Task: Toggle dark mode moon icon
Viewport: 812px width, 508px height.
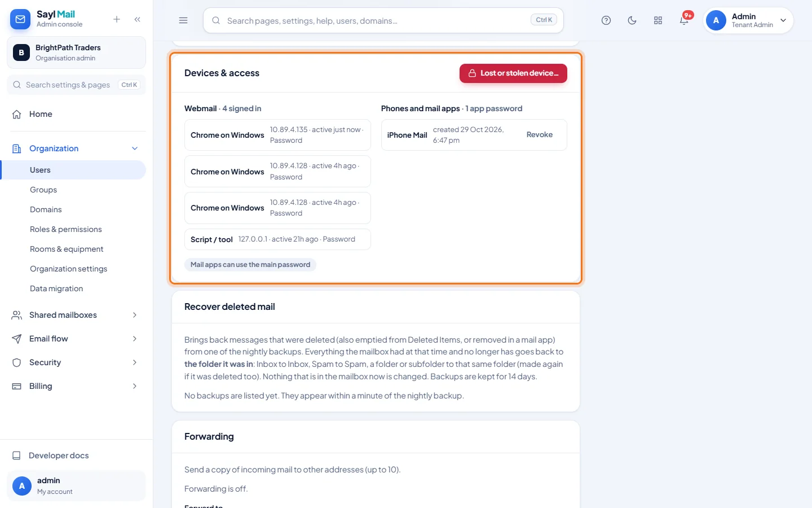Action: pos(632,20)
